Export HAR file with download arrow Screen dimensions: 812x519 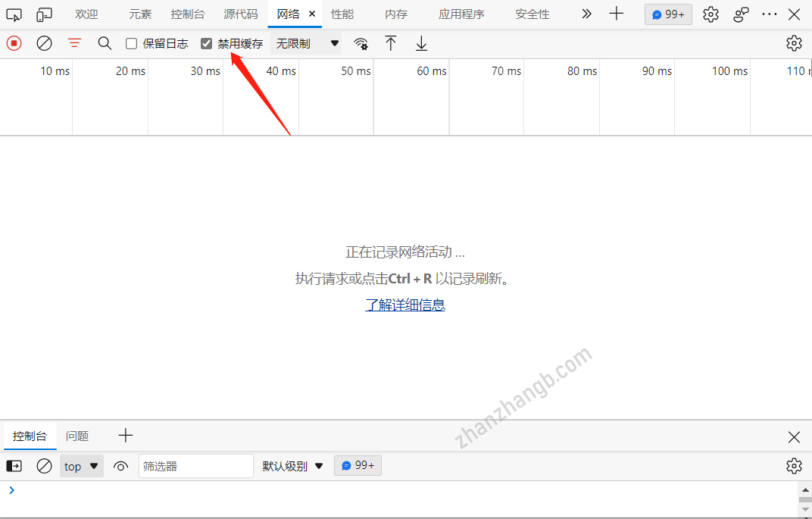(421, 44)
